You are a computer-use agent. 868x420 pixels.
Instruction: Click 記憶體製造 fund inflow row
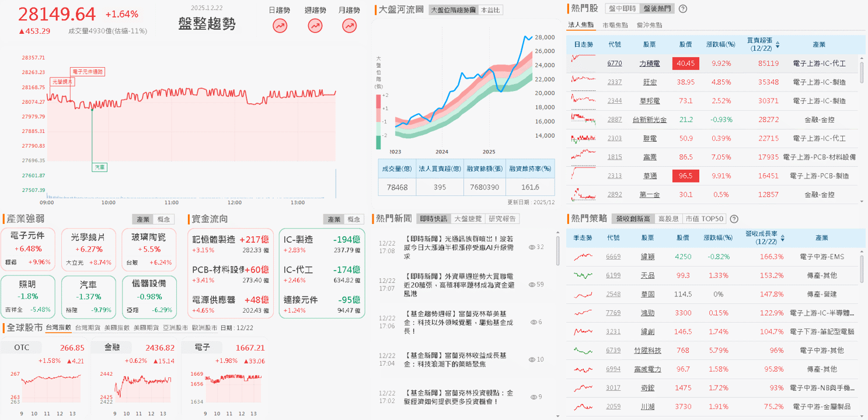(230, 244)
